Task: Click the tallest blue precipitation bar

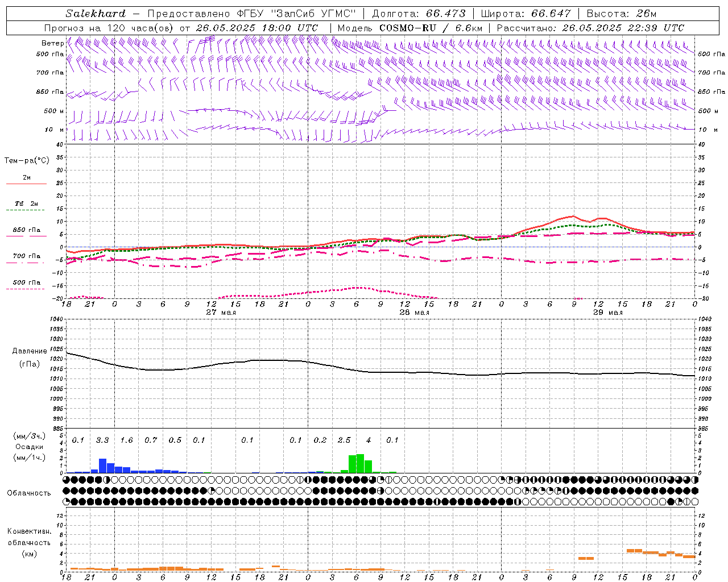Action: [x=102, y=465]
